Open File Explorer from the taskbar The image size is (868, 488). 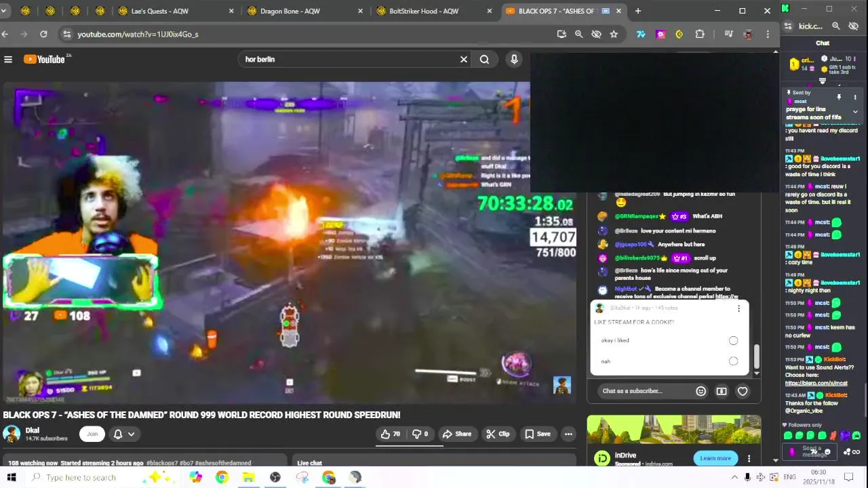point(248,477)
